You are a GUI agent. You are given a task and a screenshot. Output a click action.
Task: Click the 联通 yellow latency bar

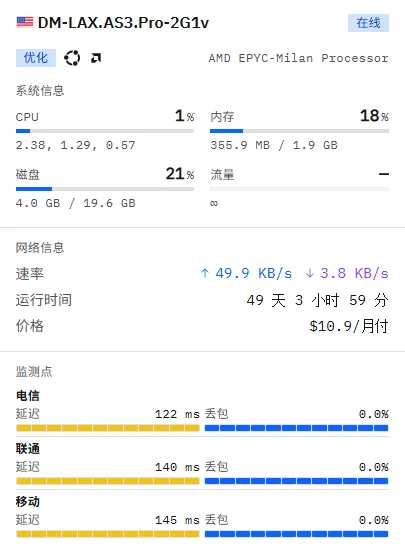point(108,481)
